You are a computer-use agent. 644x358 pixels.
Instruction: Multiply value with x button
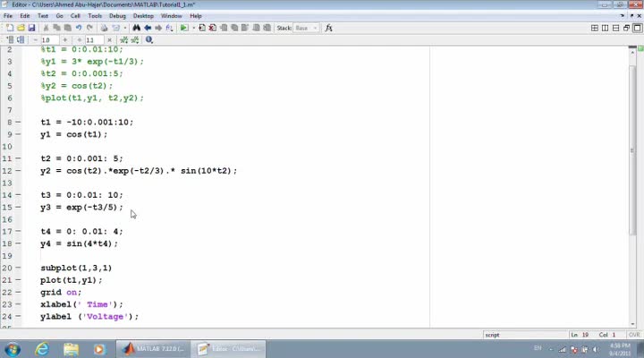pyautogui.click(x=109, y=40)
